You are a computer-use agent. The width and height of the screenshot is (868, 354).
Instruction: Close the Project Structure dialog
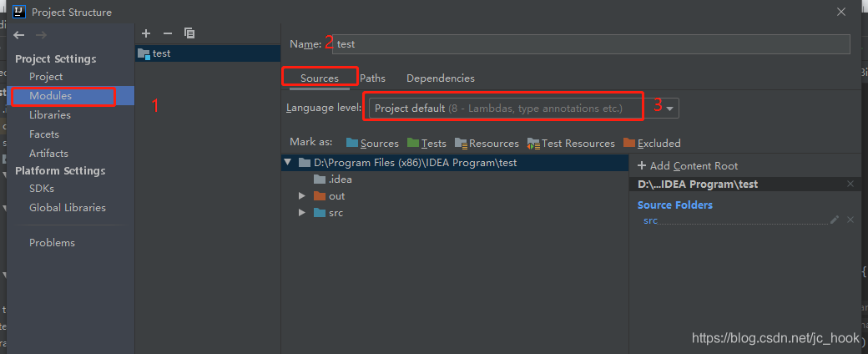[841, 12]
